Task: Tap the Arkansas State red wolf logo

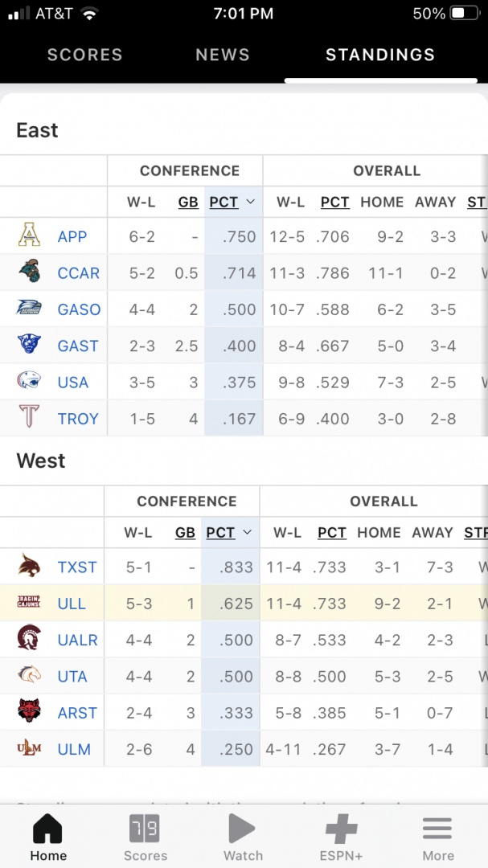Action: coord(29,712)
